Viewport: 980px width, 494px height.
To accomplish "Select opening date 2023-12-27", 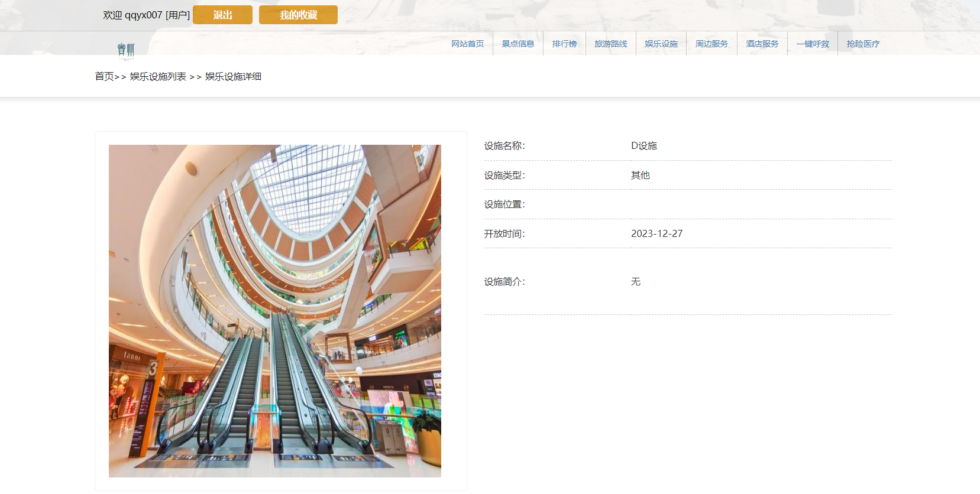I will point(656,233).
